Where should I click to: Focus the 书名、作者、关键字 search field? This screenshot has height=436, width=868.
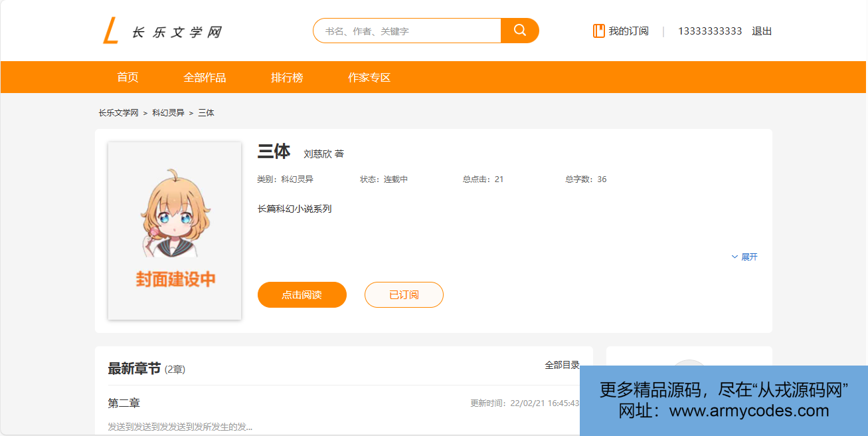pyautogui.click(x=407, y=31)
